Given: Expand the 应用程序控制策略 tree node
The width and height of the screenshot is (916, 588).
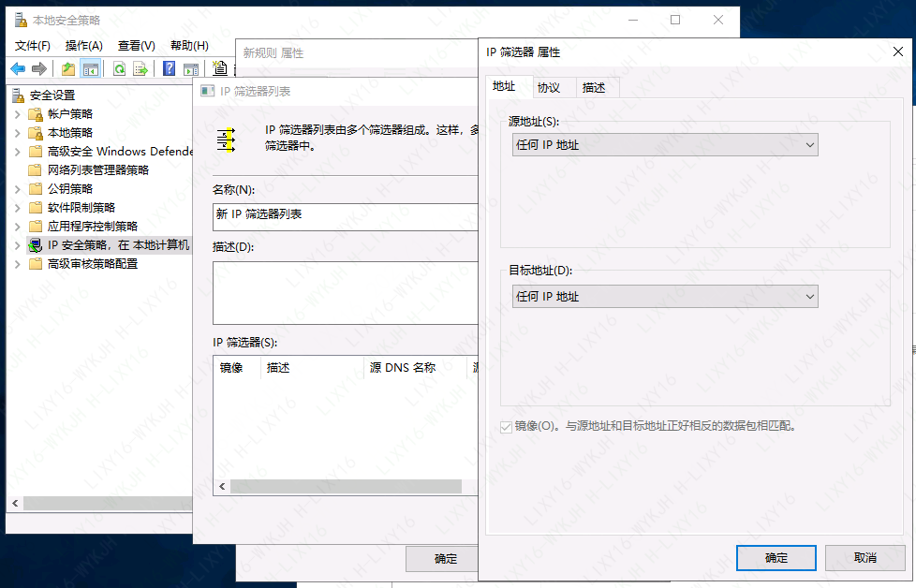Looking at the screenshot, I should (x=18, y=227).
